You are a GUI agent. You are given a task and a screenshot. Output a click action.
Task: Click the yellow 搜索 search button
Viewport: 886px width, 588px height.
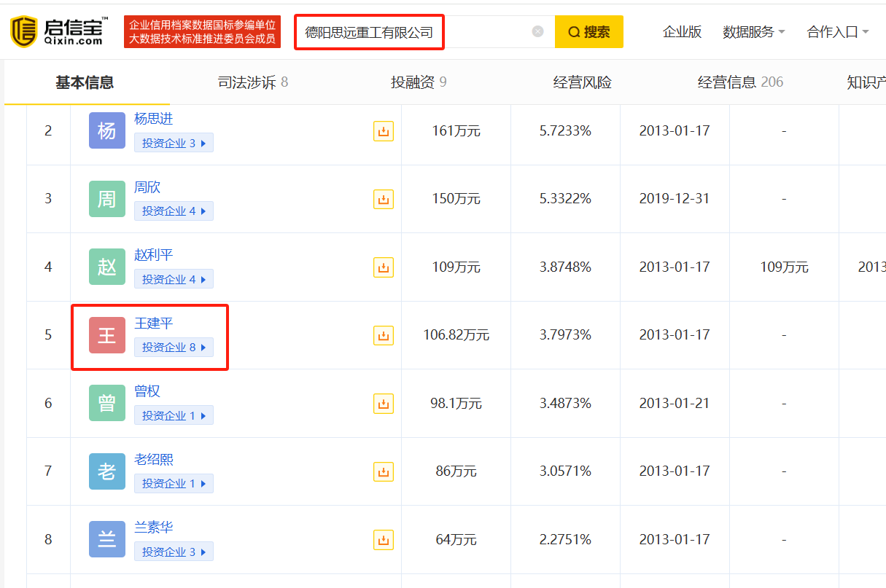pyautogui.click(x=589, y=32)
